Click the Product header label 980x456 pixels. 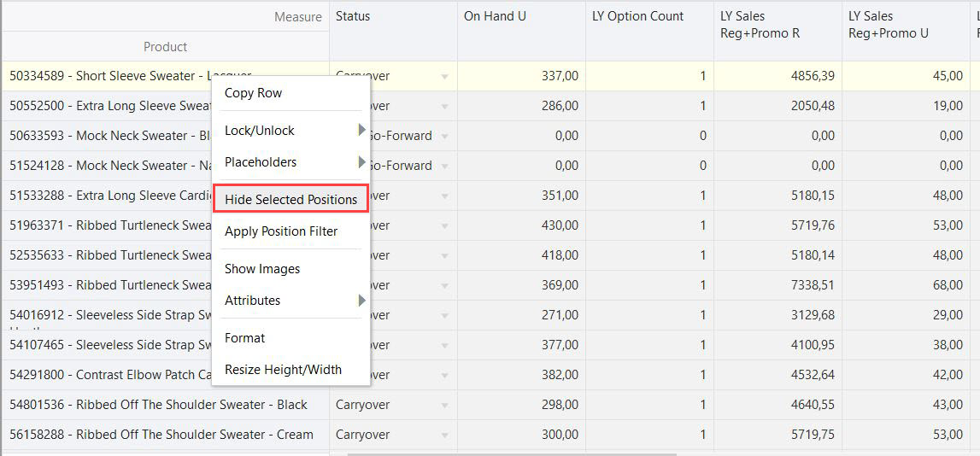click(x=165, y=47)
